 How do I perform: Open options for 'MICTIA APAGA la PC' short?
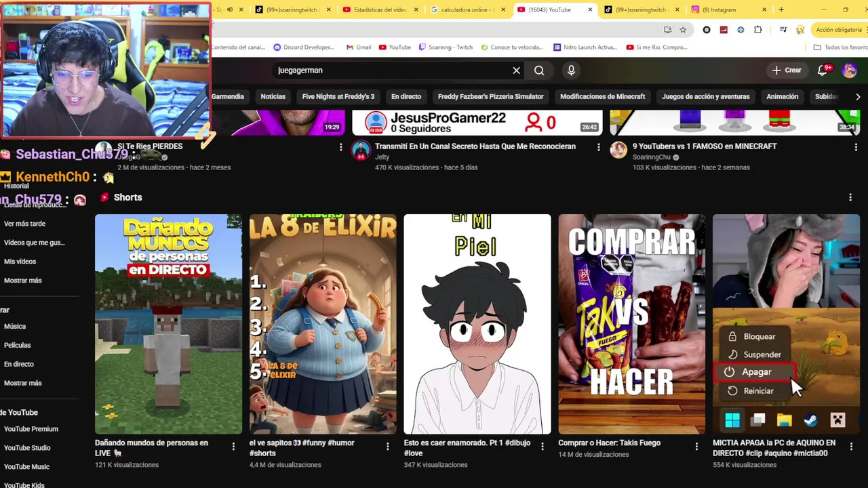pos(851,447)
